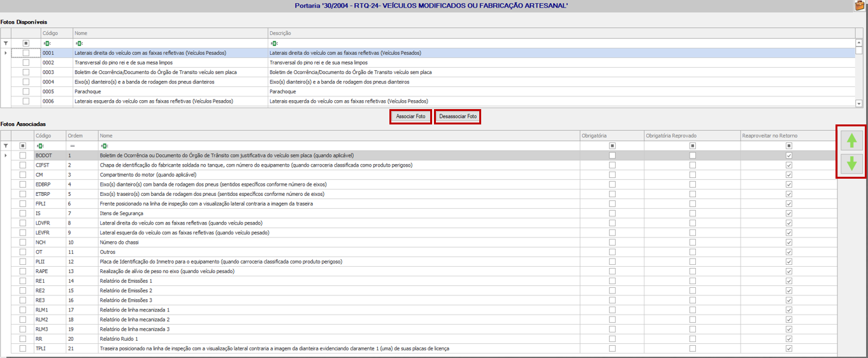Click filter funnel icon in Fotos Associadas grid
This screenshot has width=868, height=358.
click(x=6, y=145)
